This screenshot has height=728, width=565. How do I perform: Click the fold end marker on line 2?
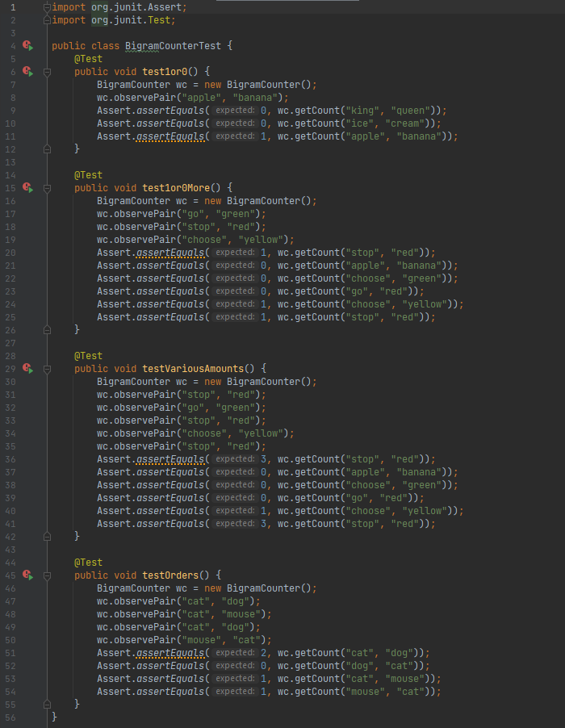coord(47,20)
